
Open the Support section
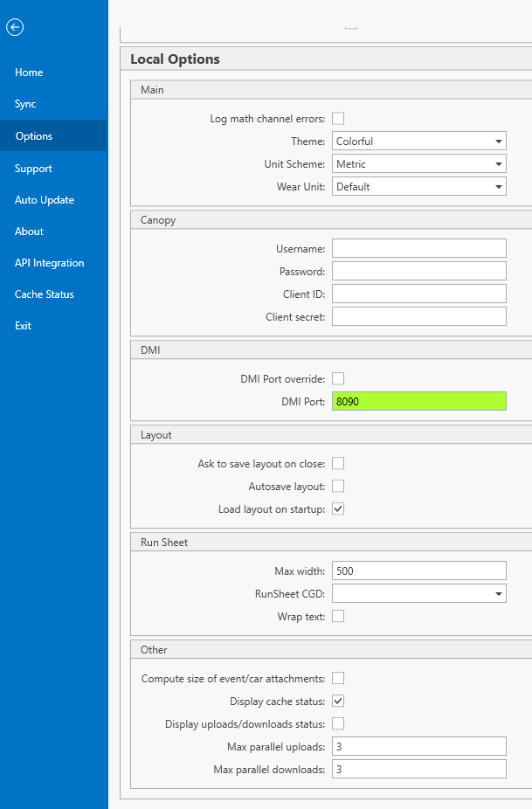point(33,169)
